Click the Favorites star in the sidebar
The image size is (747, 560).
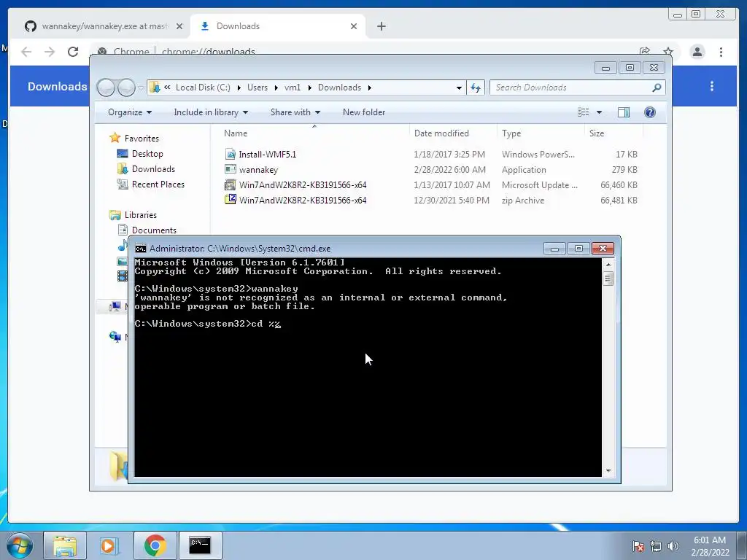pyautogui.click(x=115, y=138)
